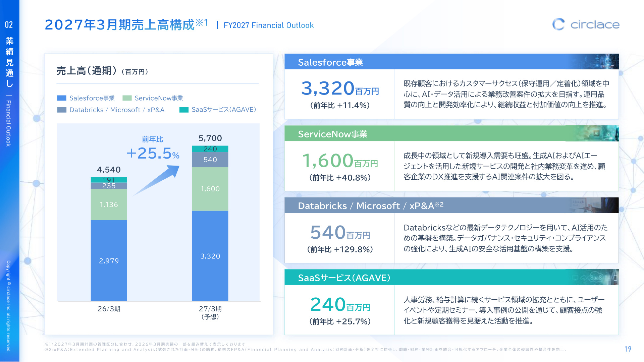Select the blue Salesforce事業 legend swatch
Image resolution: width=644 pixels, height=362 pixels.
pos(62,98)
